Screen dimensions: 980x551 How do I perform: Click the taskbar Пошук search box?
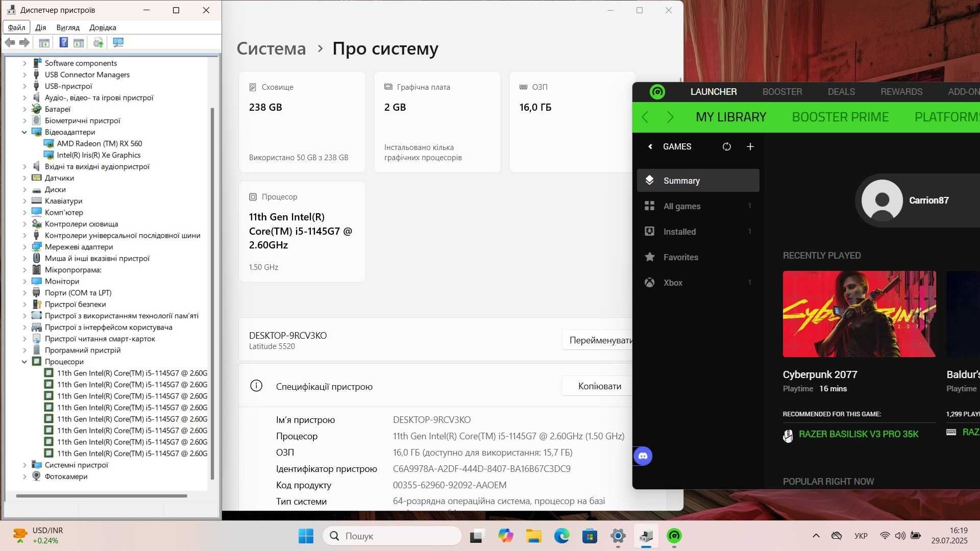tap(392, 536)
